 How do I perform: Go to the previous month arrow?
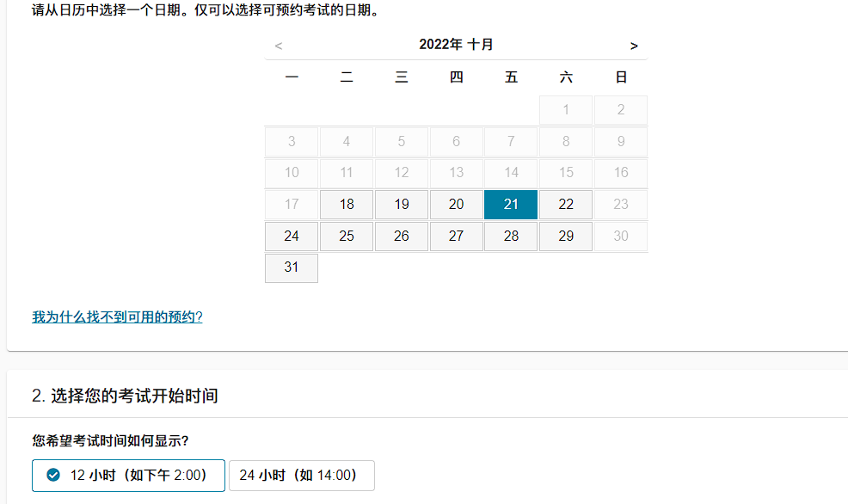279,46
